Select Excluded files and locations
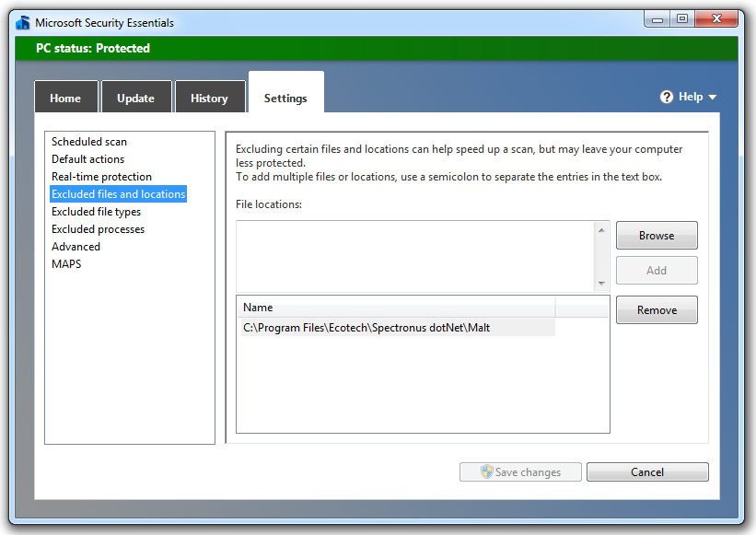Image resolution: width=756 pixels, height=535 pixels. 118,193
